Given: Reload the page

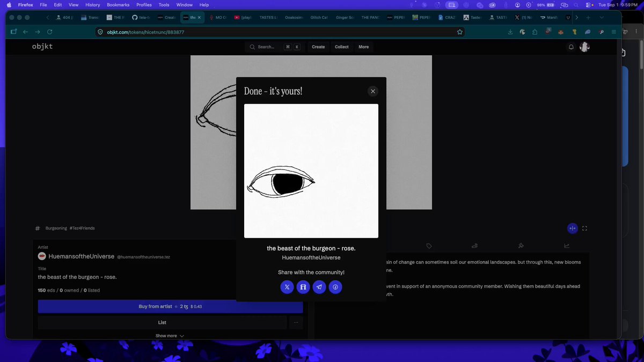Looking at the screenshot, I should coord(50,32).
